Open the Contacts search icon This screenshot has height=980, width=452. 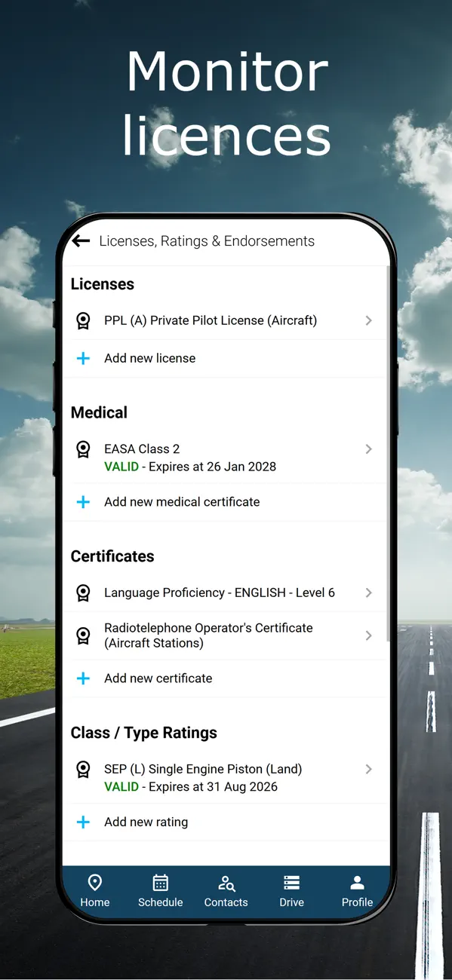[x=226, y=883]
